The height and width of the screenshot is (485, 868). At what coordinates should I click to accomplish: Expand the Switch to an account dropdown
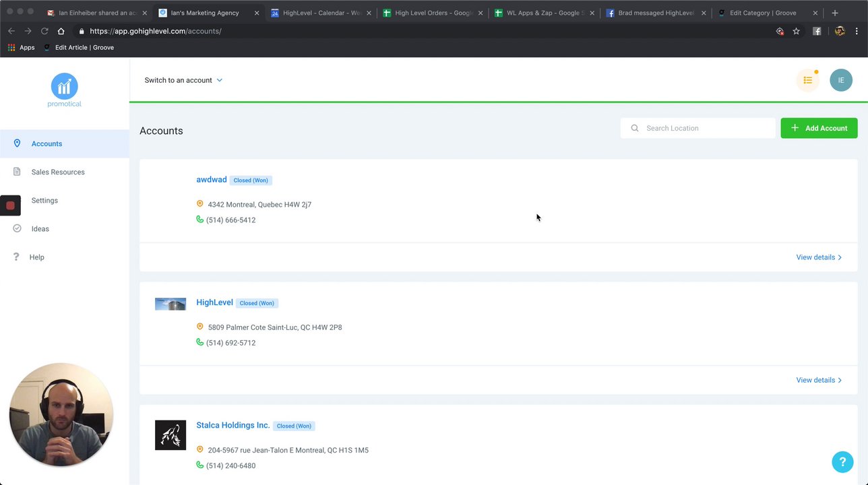[183, 80]
